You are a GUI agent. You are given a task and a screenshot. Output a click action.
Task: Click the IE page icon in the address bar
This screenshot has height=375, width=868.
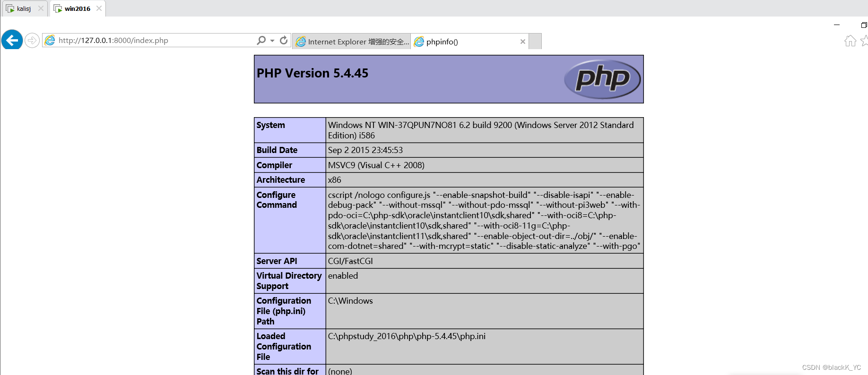tap(50, 41)
